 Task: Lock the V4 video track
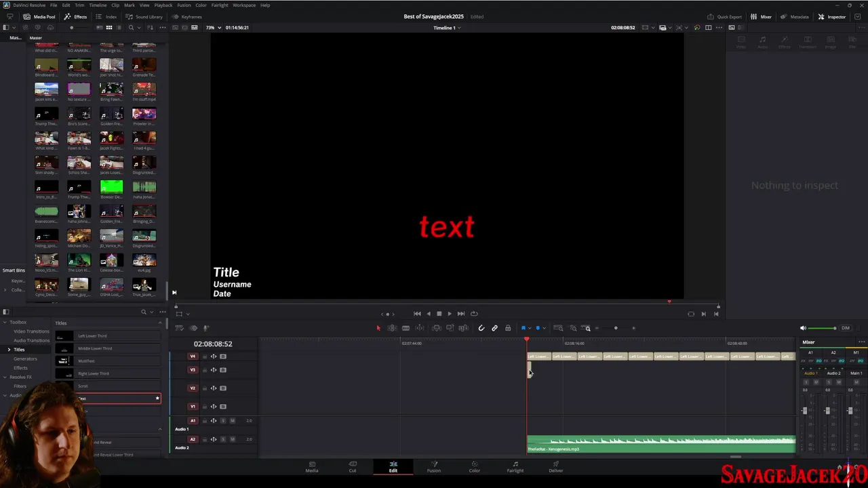pos(204,357)
